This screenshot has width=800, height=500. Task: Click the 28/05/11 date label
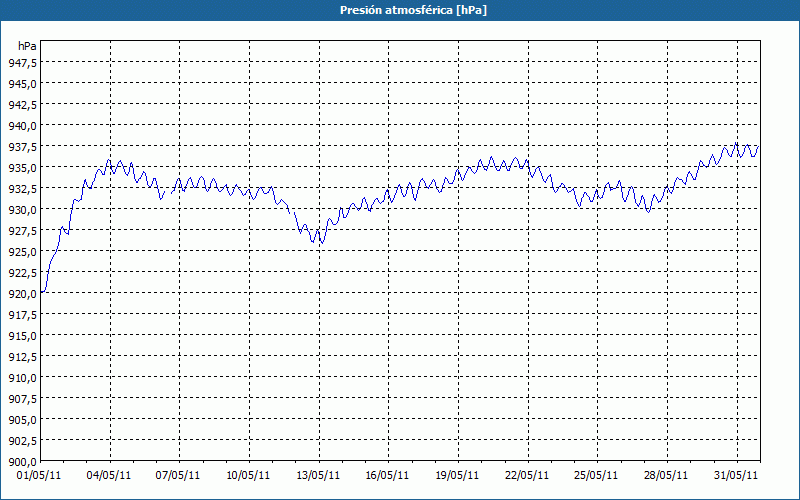tap(666, 476)
